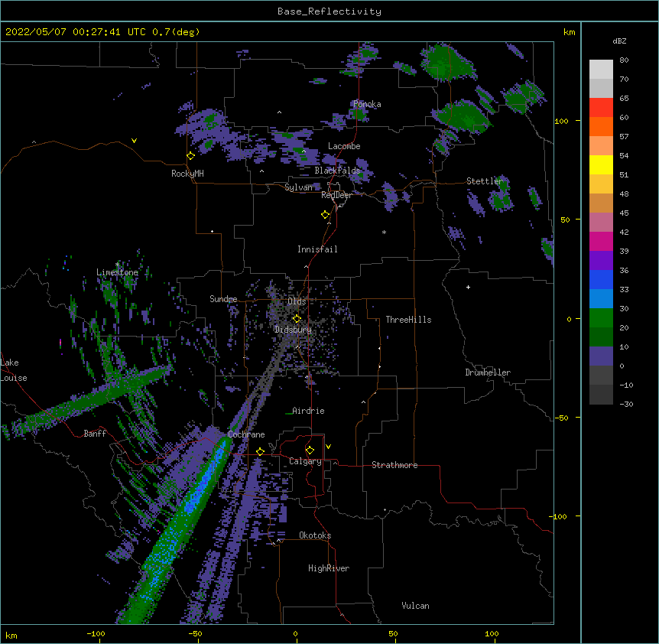The width and height of the screenshot is (659, 644).
Task: Click the purple 10 dBZ color swatch
Action: (x=601, y=356)
